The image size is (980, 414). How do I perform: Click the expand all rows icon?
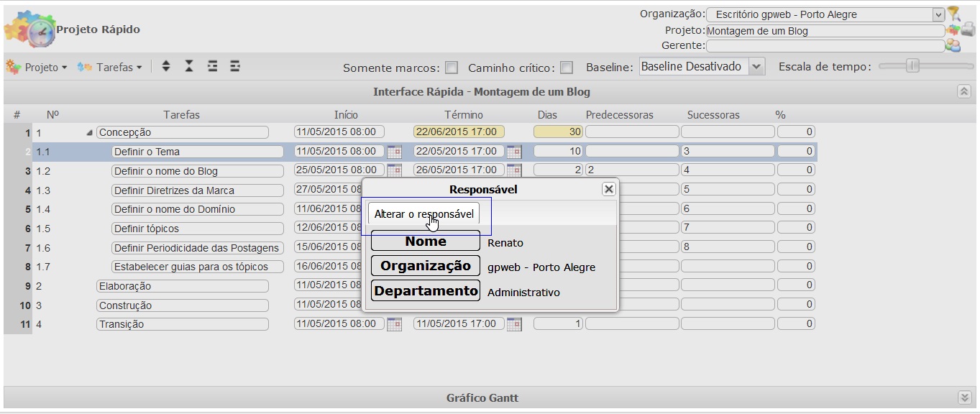(x=166, y=66)
